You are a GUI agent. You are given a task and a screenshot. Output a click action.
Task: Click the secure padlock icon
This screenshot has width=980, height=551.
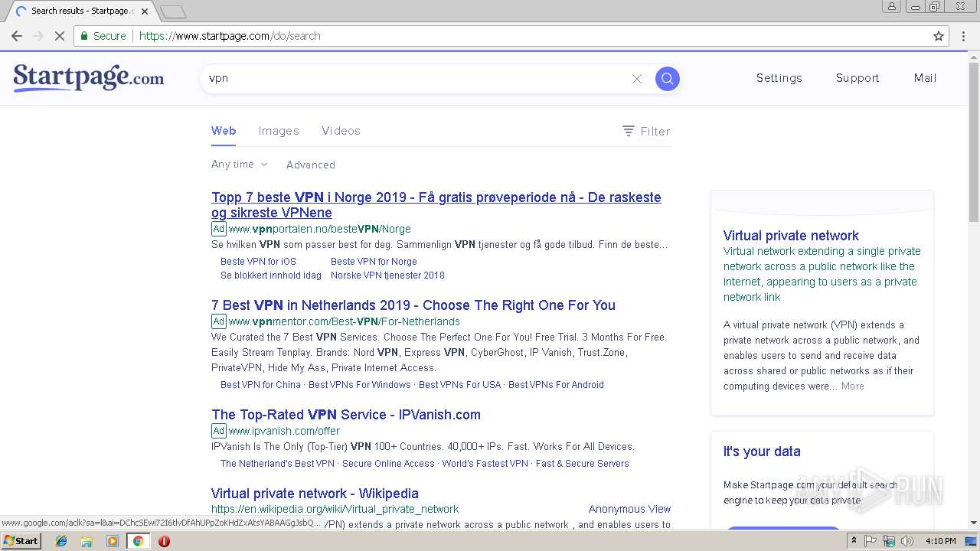84,36
